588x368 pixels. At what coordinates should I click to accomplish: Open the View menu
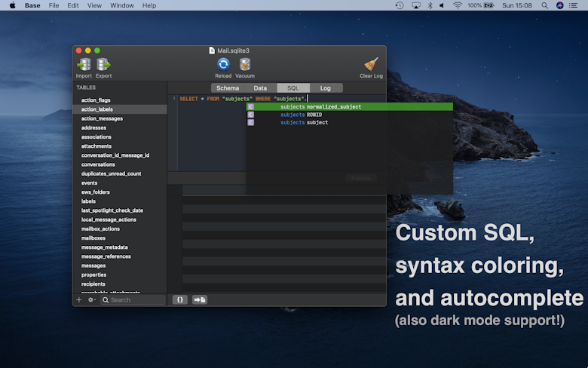(94, 5)
